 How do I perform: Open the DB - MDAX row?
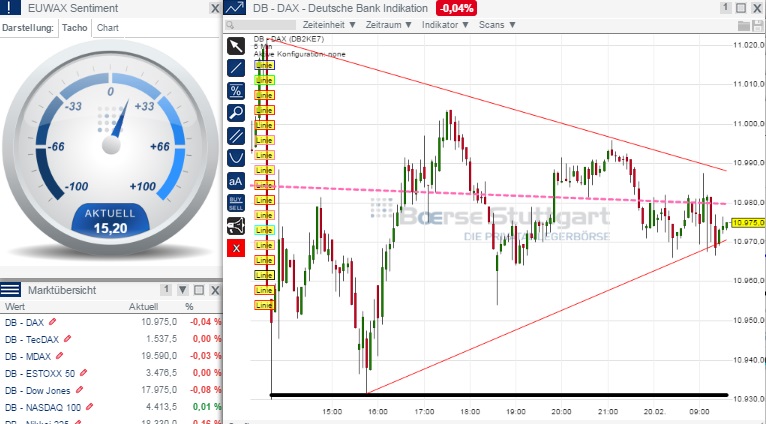[111, 356]
